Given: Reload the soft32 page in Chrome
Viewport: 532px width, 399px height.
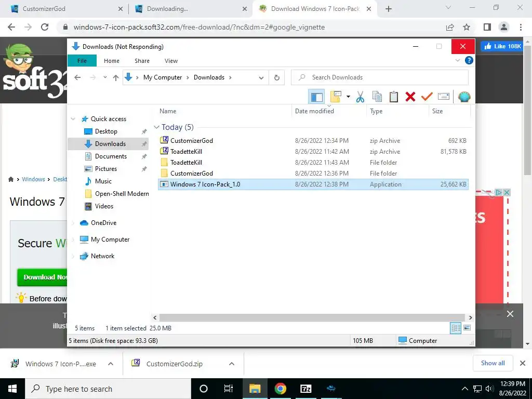Looking at the screenshot, I should 45,27.
